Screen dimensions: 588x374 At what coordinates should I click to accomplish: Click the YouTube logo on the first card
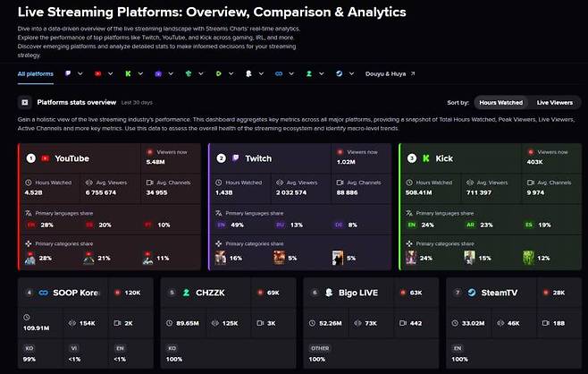click(x=45, y=158)
